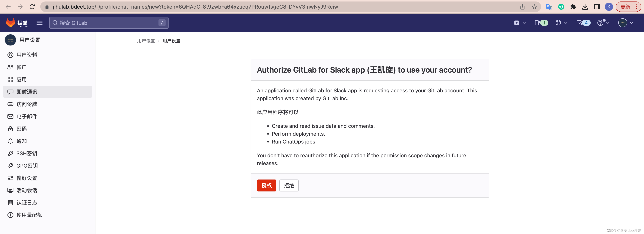Click the bold 用户设置 breadcrumb
The width and height of the screenshot is (644, 234).
(x=171, y=40)
